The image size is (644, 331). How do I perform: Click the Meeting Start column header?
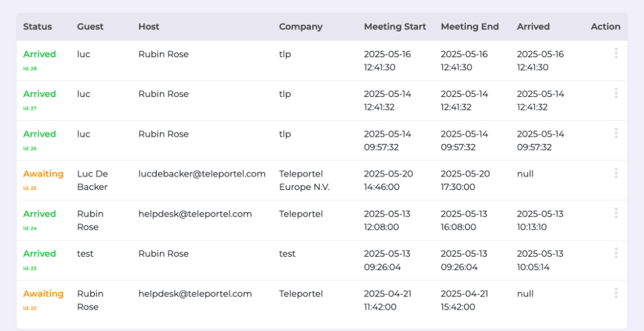395,26
